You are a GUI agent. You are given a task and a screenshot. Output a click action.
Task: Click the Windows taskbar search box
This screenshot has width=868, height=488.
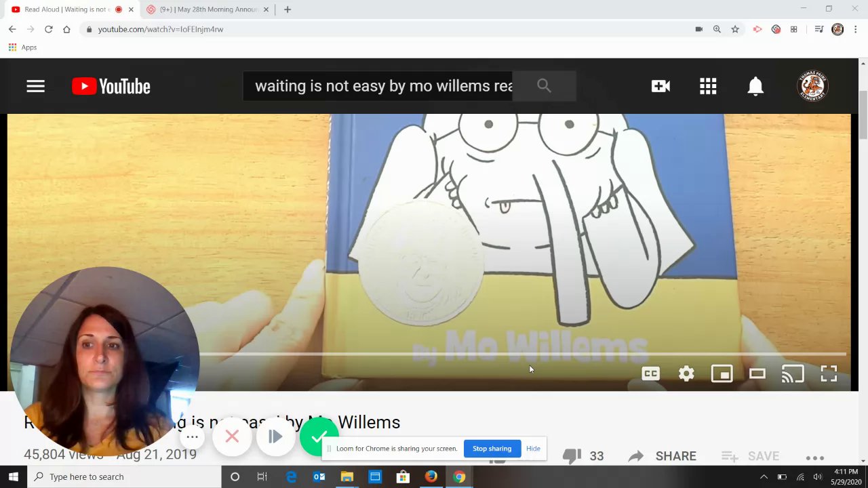124,476
